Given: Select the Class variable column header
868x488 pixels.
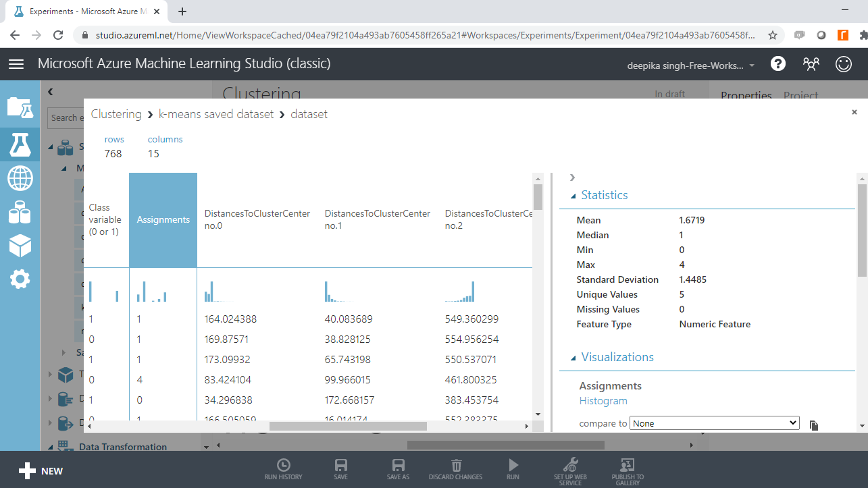Looking at the screenshot, I should click(x=106, y=219).
